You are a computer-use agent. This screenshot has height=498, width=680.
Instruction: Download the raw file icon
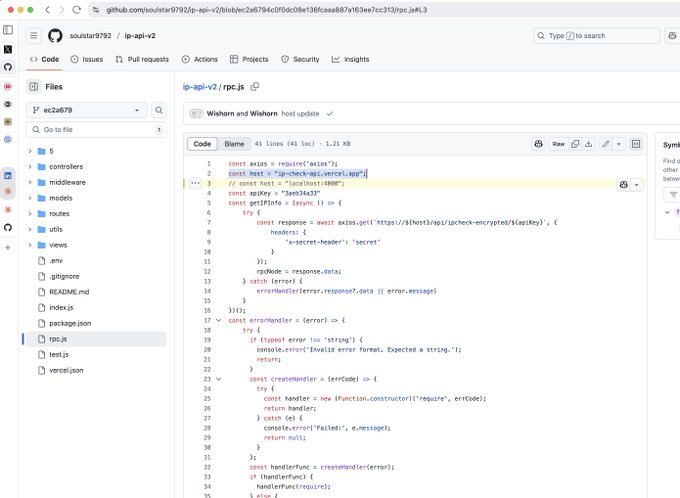588,144
